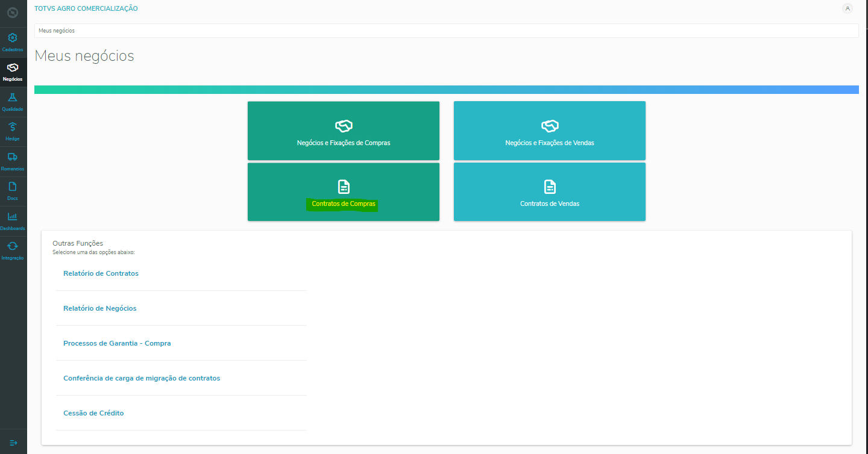Image resolution: width=868 pixels, height=454 pixels.
Task: Click handshake icon on Vendas negotiations card
Action: pos(550,126)
